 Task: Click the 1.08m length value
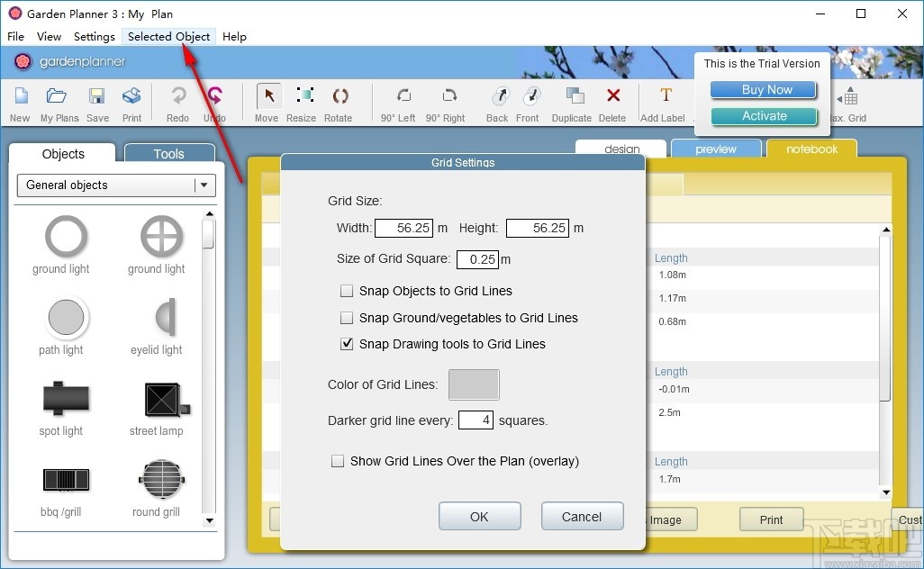[673, 275]
